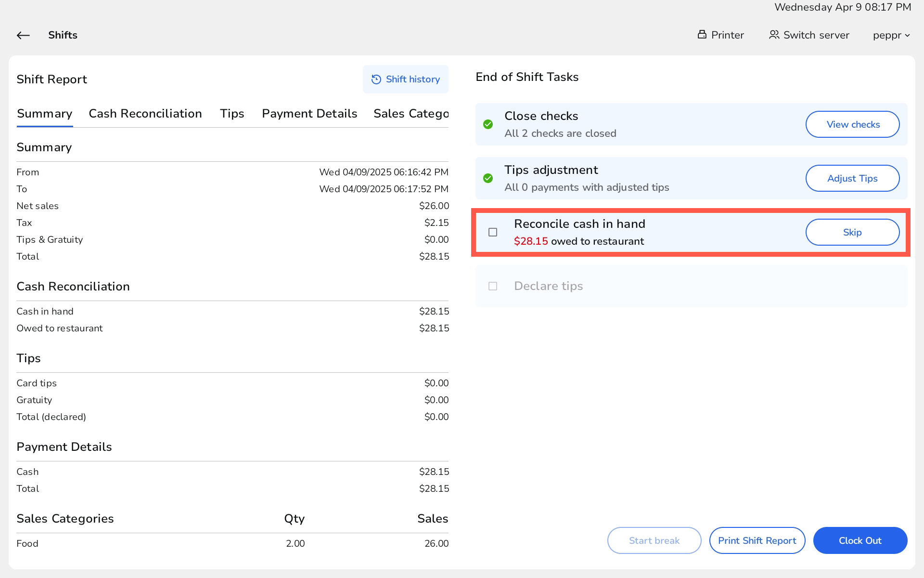Skip the Reconcile cash in hand task
Viewport: 924px width, 578px height.
click(x=852, y=232)
